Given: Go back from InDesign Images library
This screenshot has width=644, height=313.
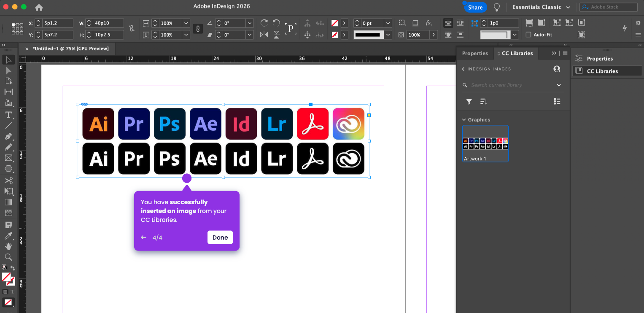Looking at the screenshot, I should point(463,69).
